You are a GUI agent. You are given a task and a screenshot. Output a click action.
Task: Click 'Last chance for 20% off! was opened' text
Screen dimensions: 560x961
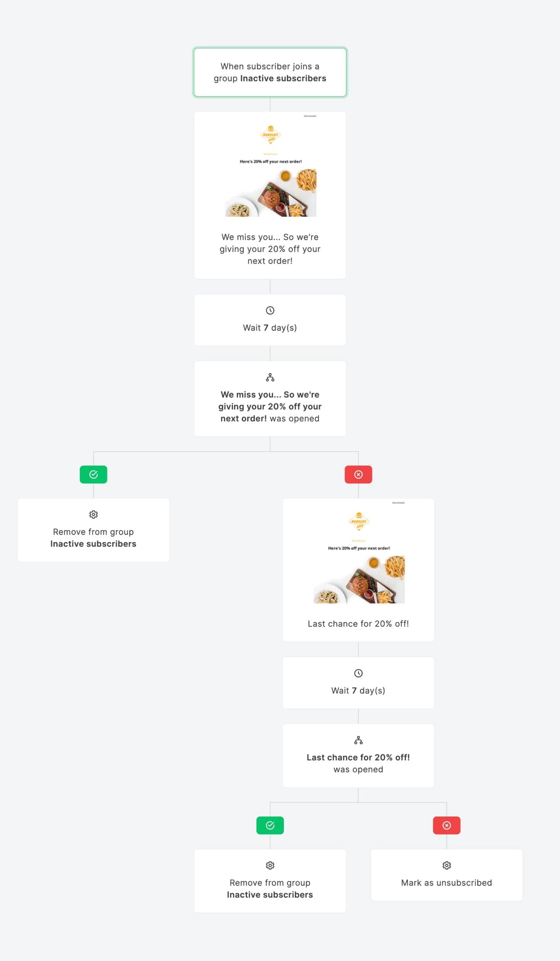pos(358,763)
